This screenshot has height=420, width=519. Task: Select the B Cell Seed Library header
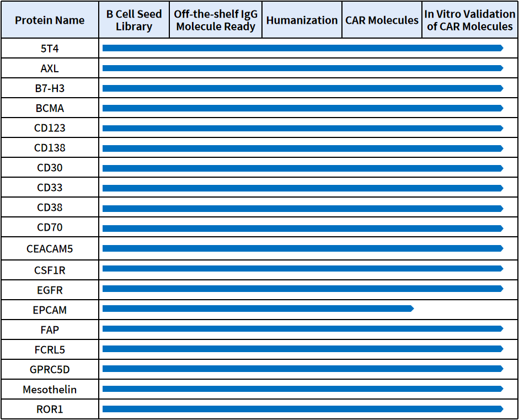pyautogui.click(x=134, y=20)
